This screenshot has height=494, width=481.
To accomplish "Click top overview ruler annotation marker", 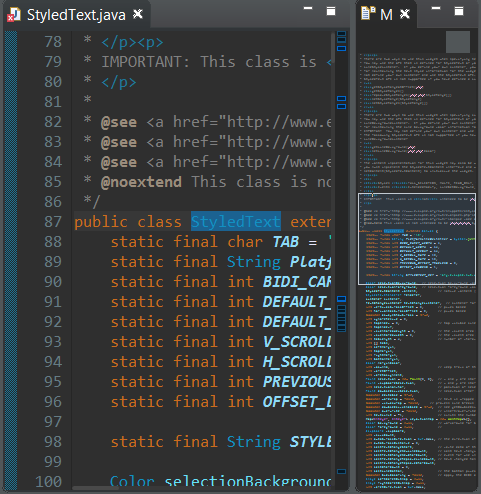I will coord(341,33).
